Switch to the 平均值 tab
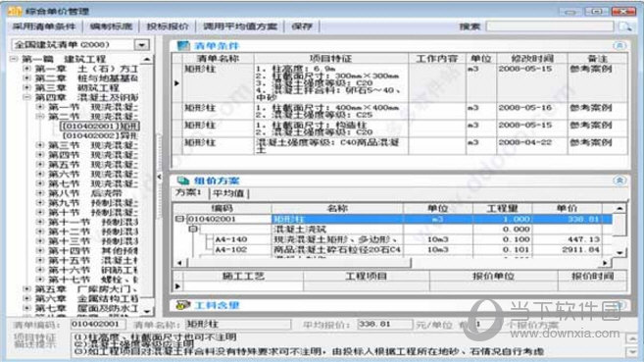 point(228,193)
